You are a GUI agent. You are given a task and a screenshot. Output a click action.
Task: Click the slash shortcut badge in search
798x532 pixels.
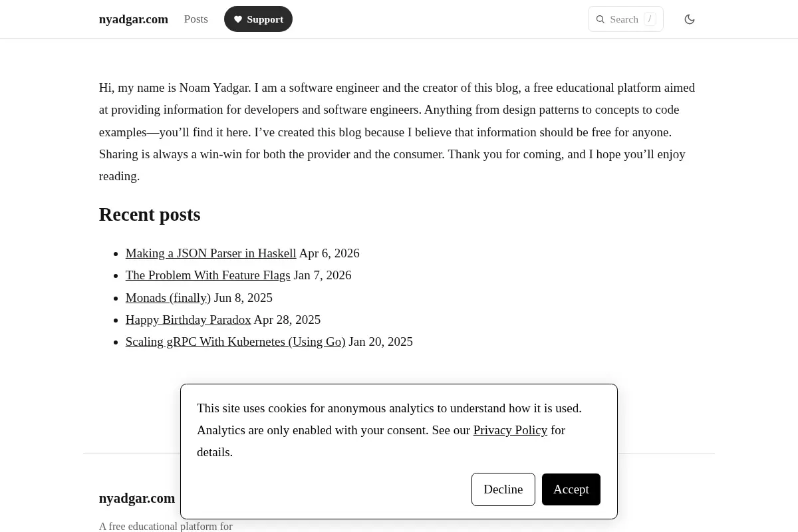pos(650,19)
